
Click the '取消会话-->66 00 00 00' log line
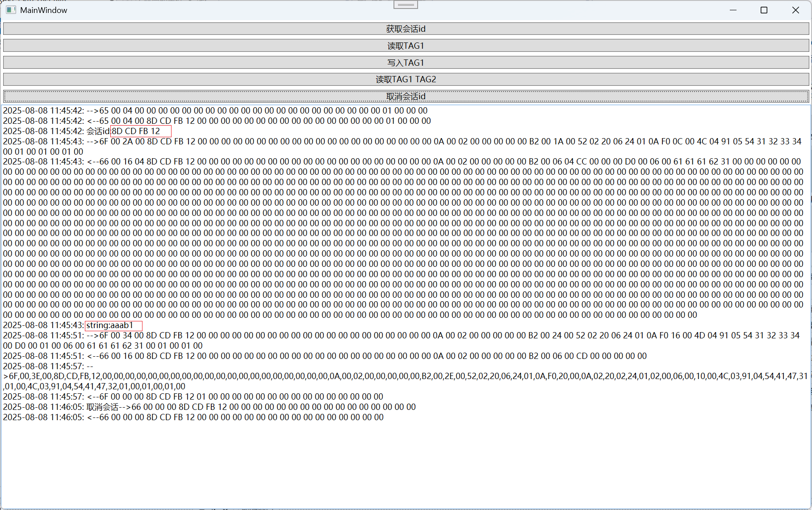[x=209, y=407]
